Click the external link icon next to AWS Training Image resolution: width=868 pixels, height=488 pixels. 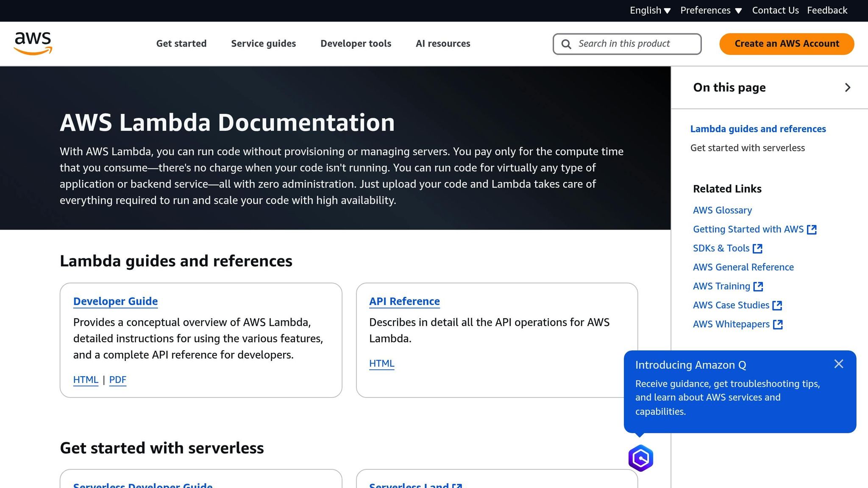pos(758,286)
